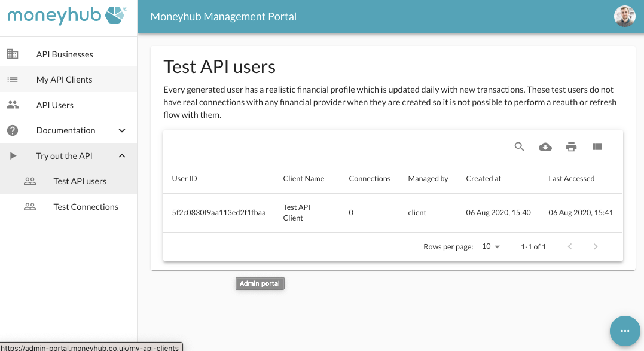The height and width of the screenshot is (351, 644).
Task: Click the 06 Aug 2020, 15:41 cell
Action: coord(581,213)
